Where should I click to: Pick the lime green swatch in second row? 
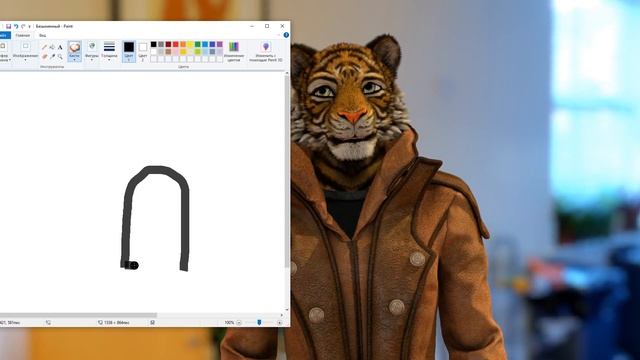tap(198, 52)
